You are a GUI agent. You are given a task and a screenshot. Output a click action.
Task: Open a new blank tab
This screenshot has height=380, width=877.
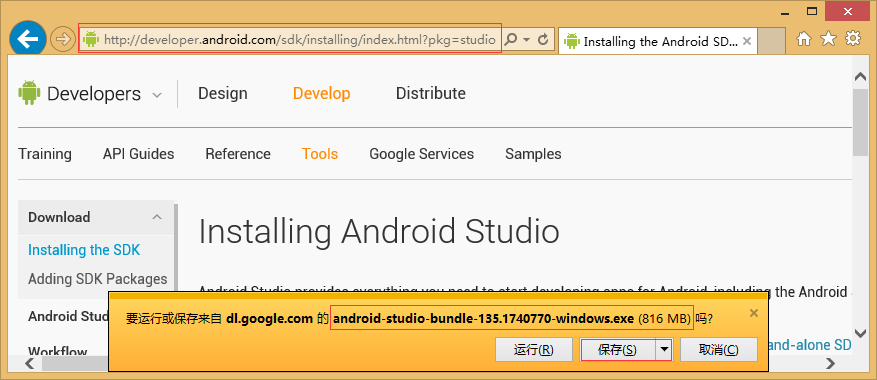click(771, 41)
